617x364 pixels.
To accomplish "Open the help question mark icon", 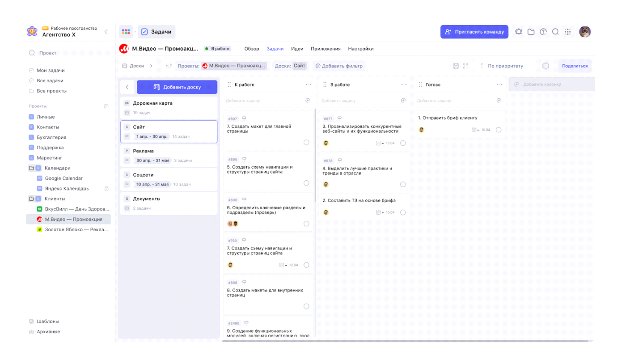I will click(543, 32).
